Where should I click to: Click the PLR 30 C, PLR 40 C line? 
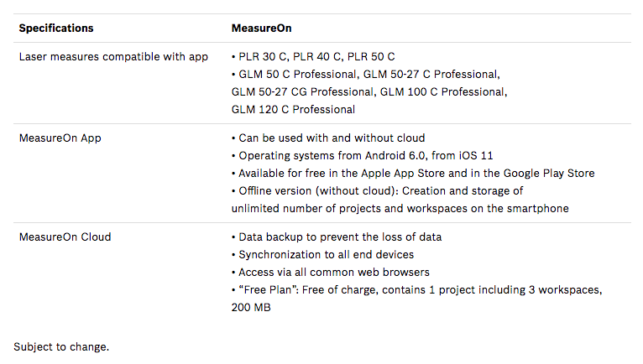click(313, 57)
